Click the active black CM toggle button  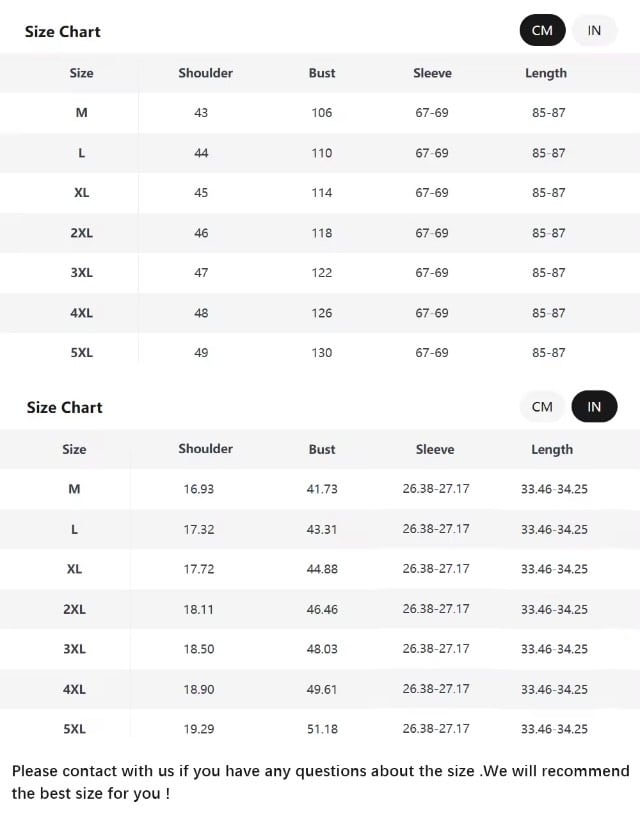point(542,30)
